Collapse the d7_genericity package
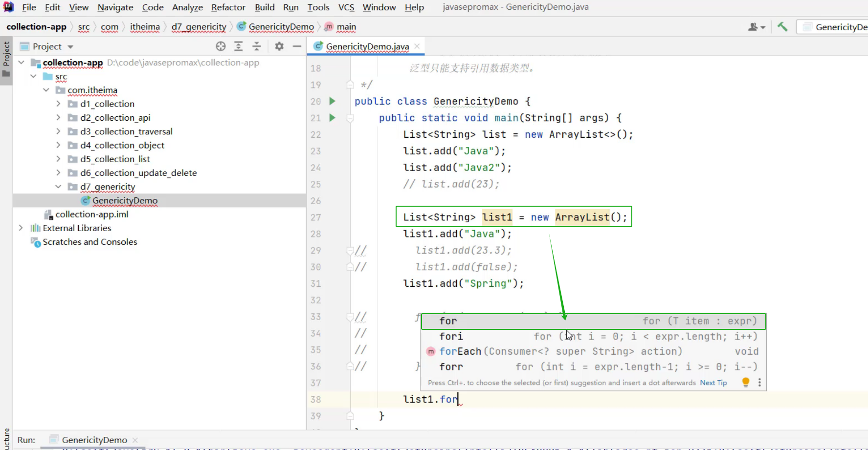This screenshot has height=450, width=868. (58, 186)
